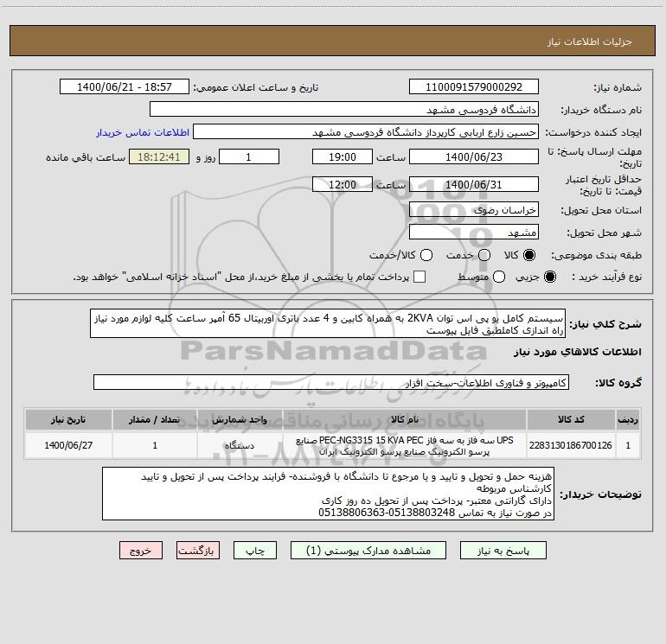Click the تعداد / مقدار column header
This screenshot has height=644, width=666.
coord(155,419)
